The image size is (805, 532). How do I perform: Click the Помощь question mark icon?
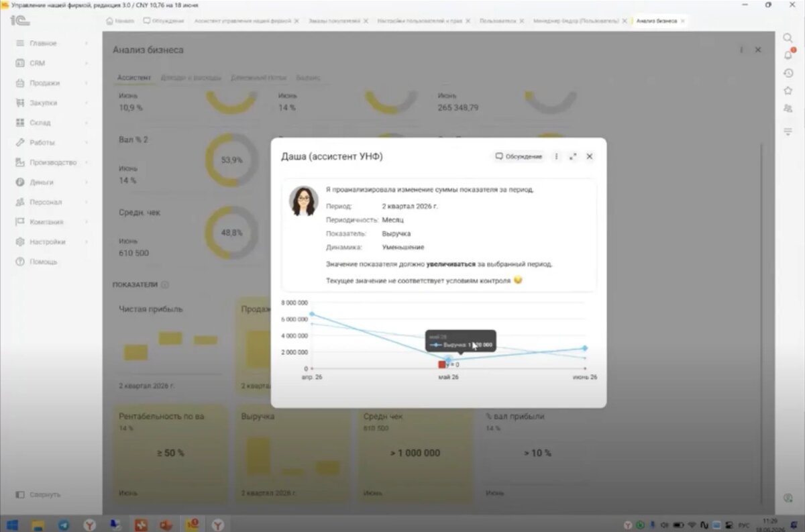20,262
